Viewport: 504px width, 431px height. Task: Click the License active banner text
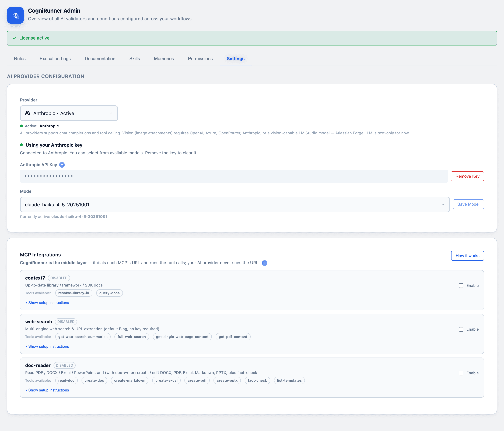tap(34, 38)
